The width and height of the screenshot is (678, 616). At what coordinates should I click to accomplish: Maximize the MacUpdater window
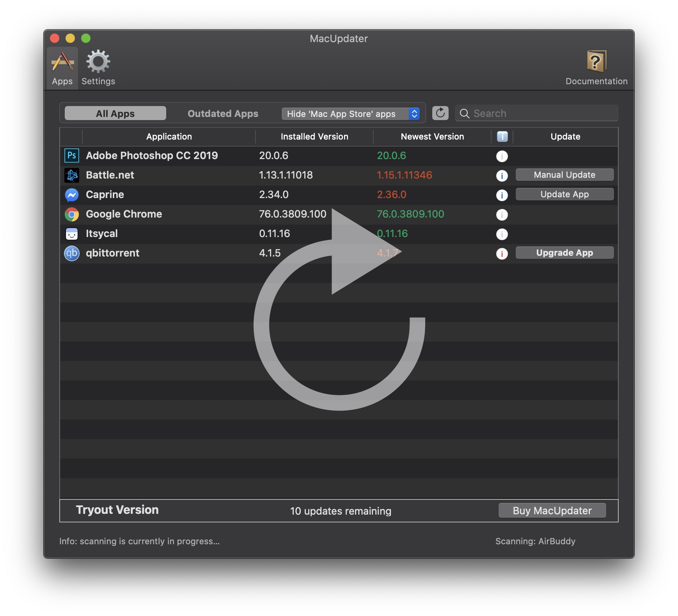[86, 38]
